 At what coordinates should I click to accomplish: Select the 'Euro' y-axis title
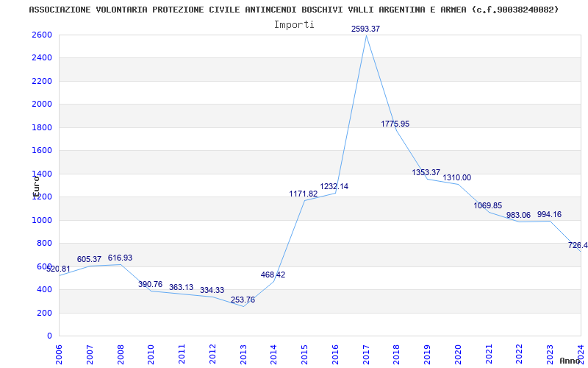coord(36,186)
